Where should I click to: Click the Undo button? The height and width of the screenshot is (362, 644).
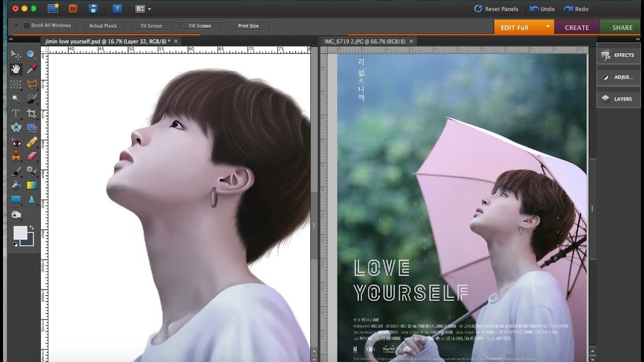point(542,9)
